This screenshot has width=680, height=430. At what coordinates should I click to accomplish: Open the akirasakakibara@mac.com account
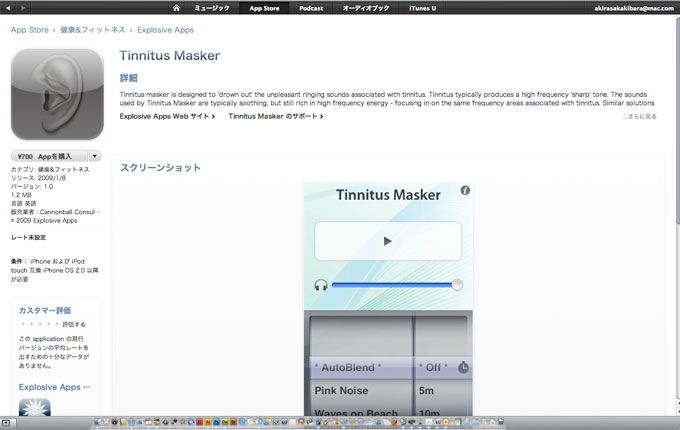coord(634,8)
